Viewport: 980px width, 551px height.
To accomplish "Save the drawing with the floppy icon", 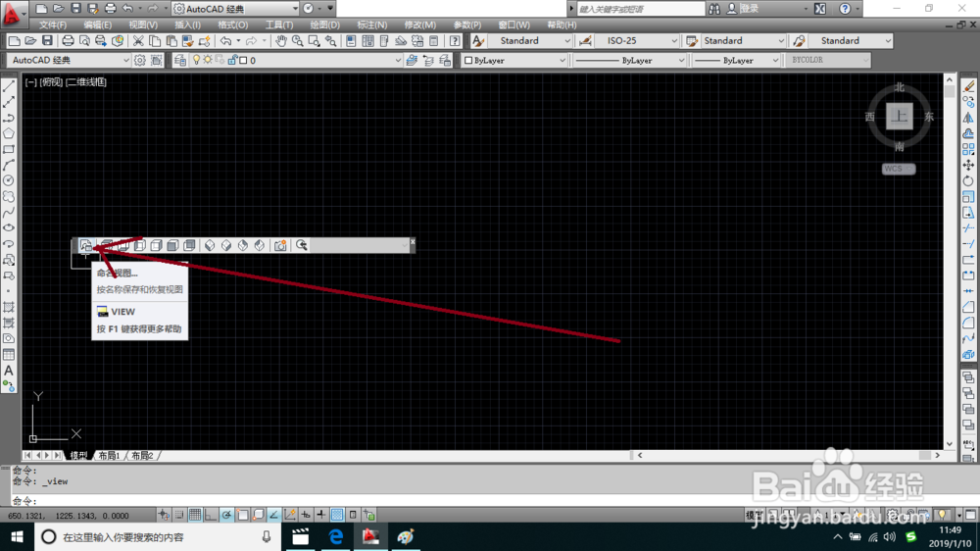I will coord(47,40).
